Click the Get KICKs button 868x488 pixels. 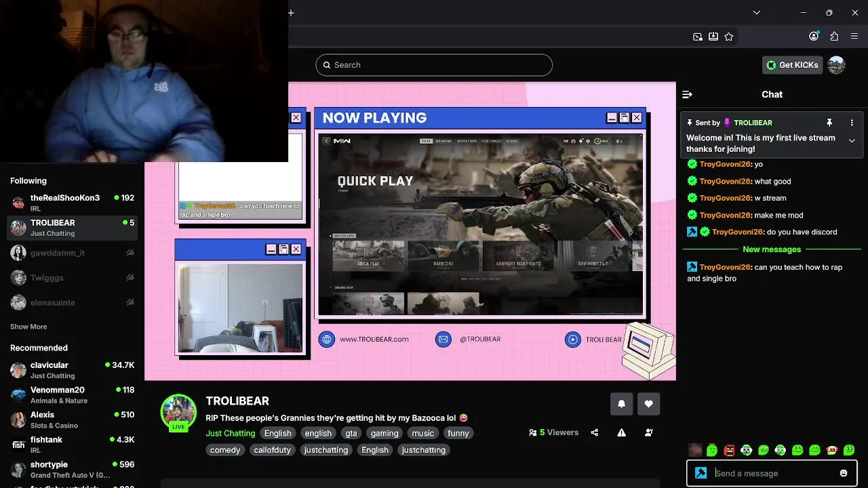tap(792, 65)
